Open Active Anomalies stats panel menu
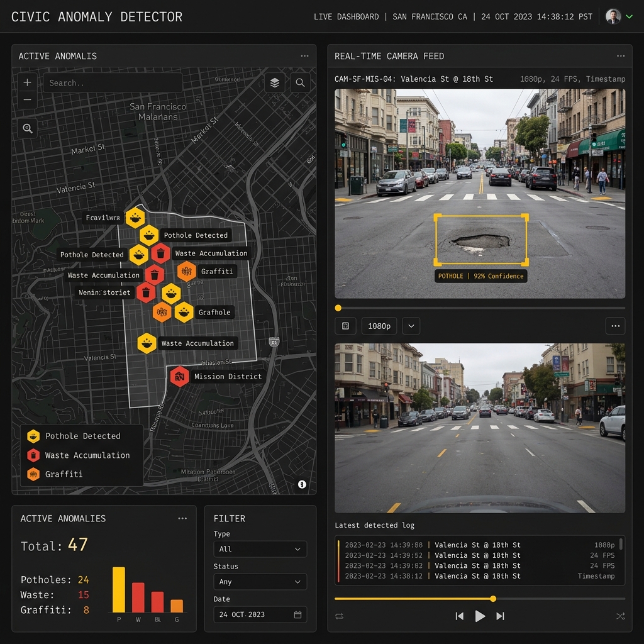Image resolution: width=644 pixels, height=644 pixels. [182, 518]
